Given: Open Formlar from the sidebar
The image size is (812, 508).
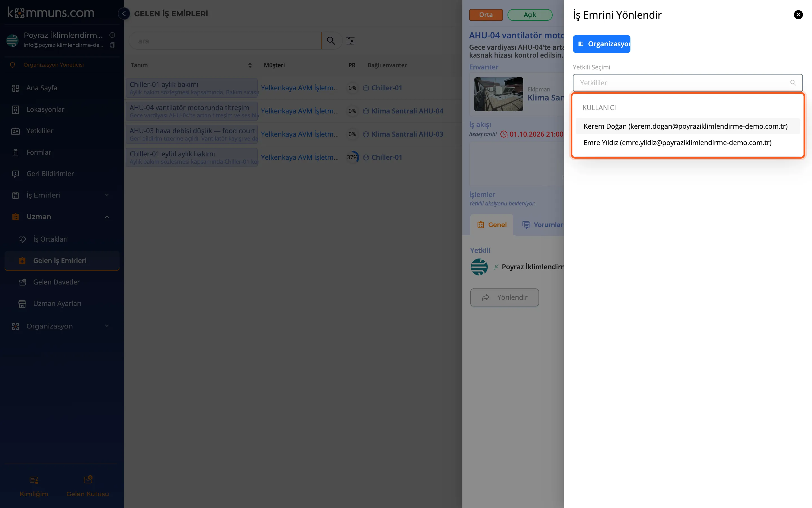Looking at the screenshot, I should point(62,152).
